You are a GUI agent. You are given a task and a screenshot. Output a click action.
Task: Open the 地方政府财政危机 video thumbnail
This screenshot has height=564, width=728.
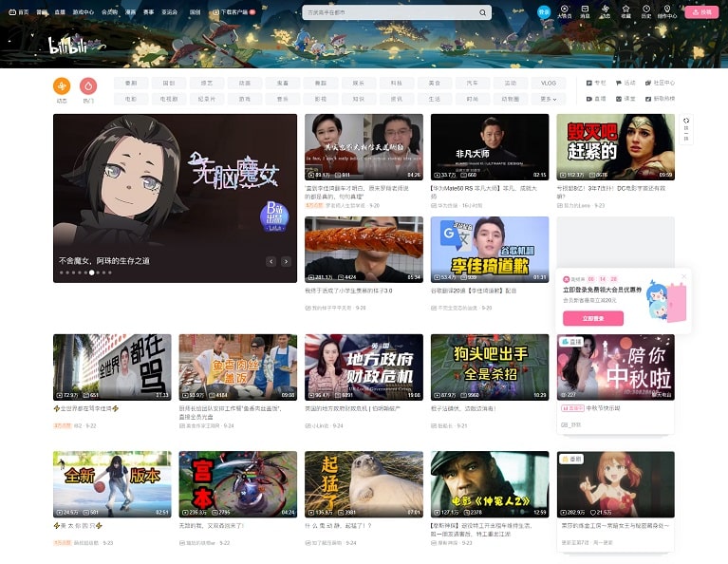tap(364, 367)
